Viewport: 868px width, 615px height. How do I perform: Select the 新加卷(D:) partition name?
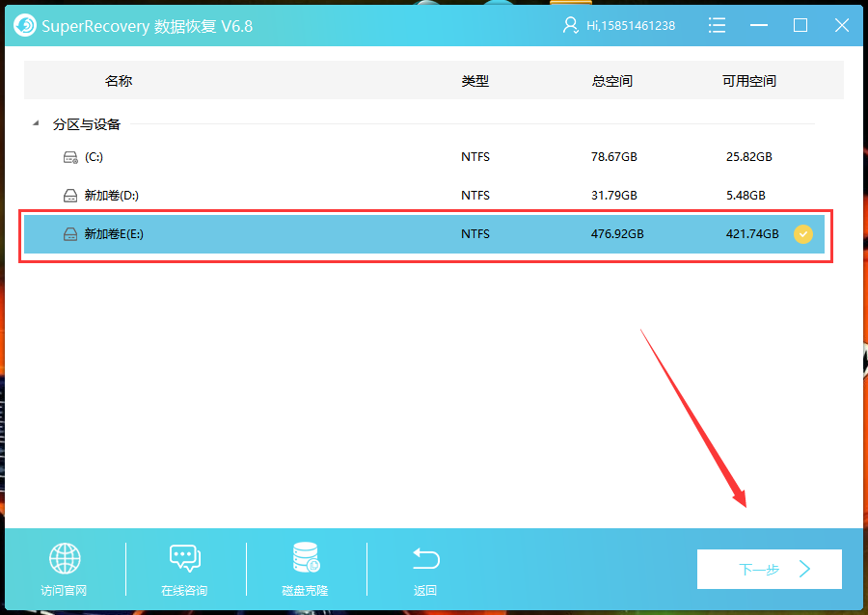[111, 196]
